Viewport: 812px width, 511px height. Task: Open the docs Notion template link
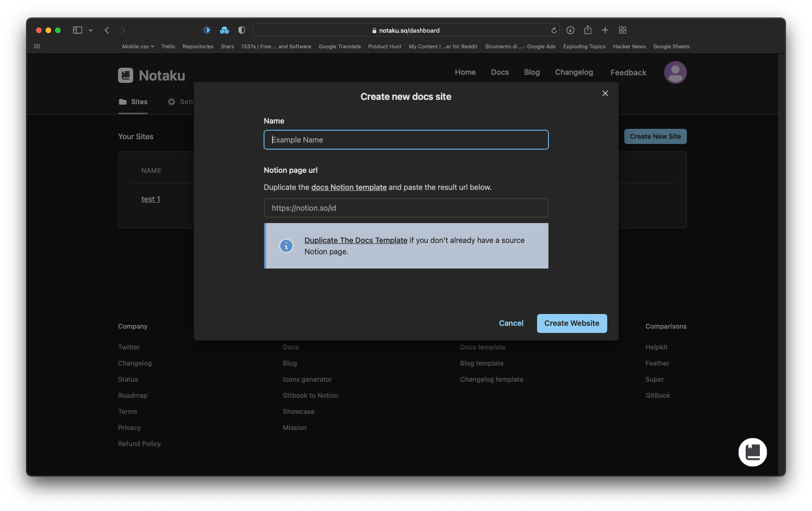click(348, 187)
